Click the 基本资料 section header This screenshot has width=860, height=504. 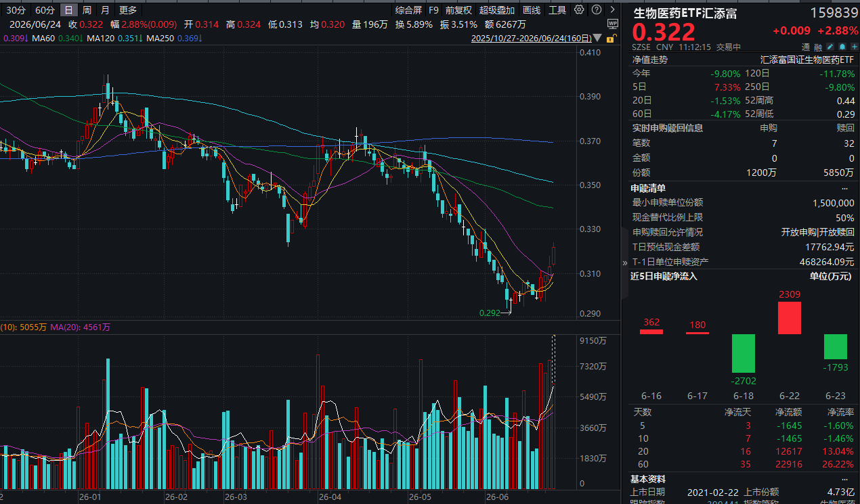(x=649, y=479)
